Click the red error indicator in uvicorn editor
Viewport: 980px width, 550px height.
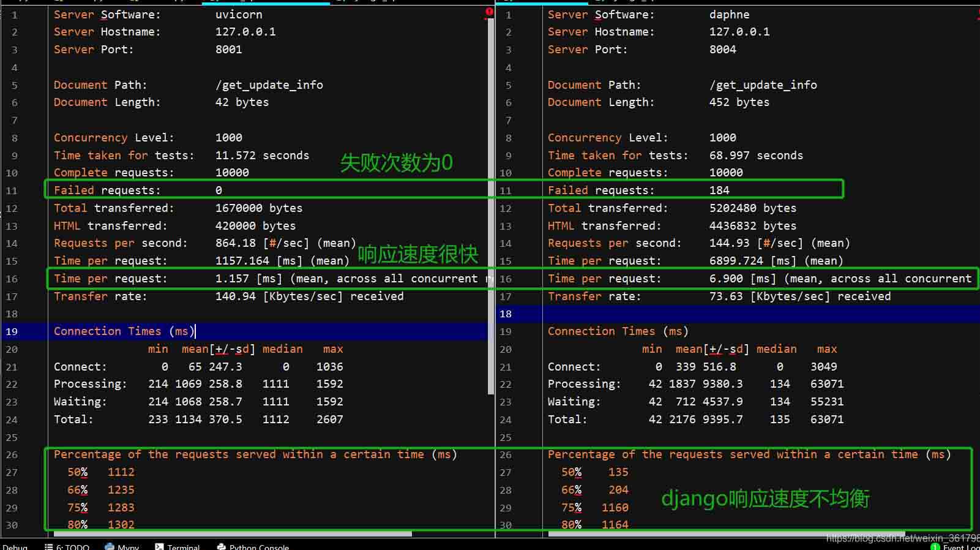pos(489,12)
